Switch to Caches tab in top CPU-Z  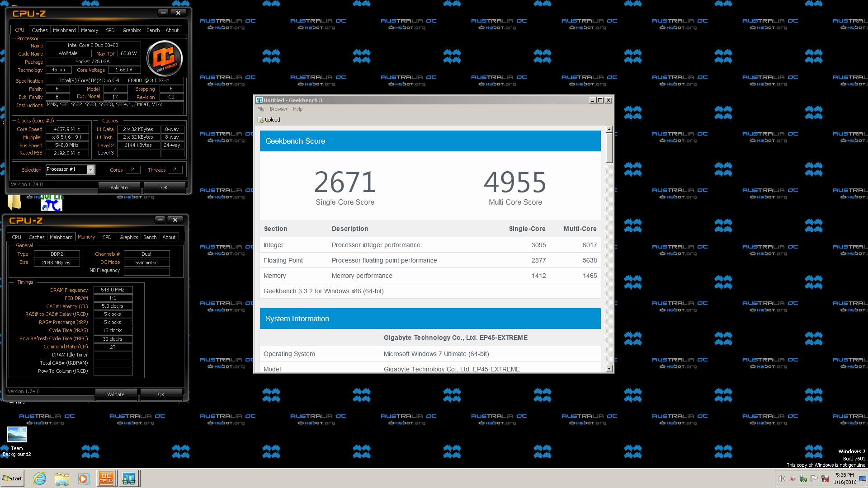click(x=40, y=30)
